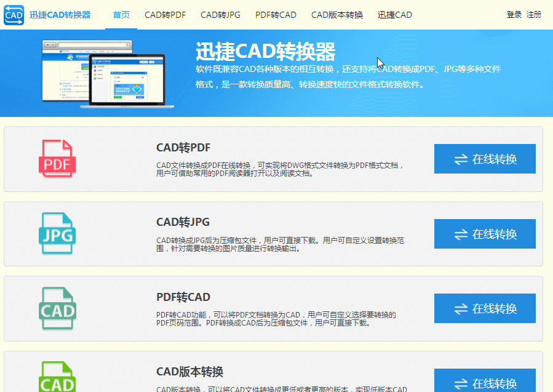Click the CAD转PDF description text
The width and height of the screenshot is (553, 392).
[x=280, y=169]
